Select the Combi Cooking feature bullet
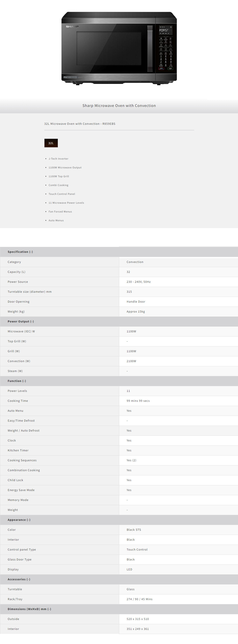 58,185
